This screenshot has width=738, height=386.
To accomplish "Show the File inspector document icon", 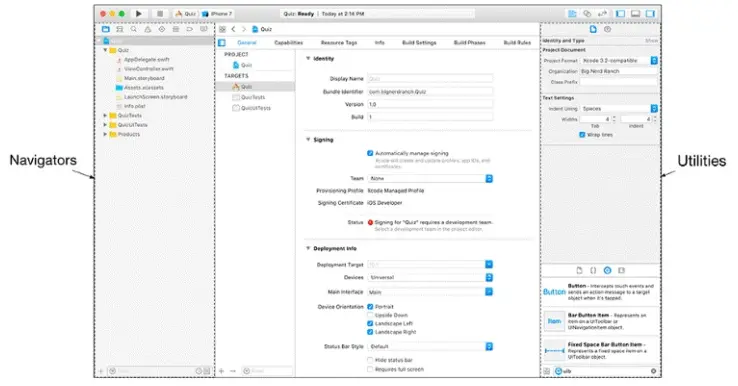I will click(x=593, y=29).
